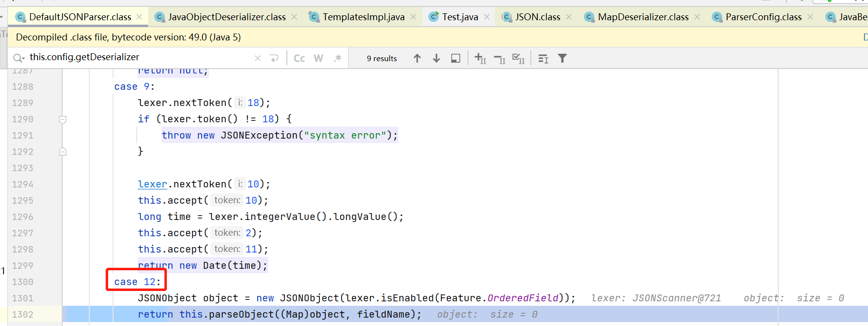Click JavaObjectDeserializer.class tab class icon
Screen dimensions: 868x326
click(159, 17)
